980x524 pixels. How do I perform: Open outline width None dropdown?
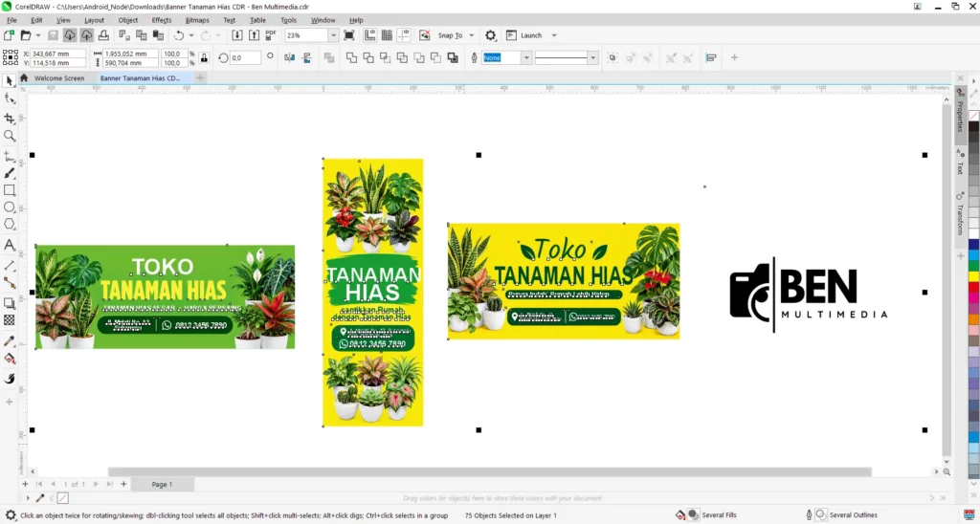(x=527, y=58)
